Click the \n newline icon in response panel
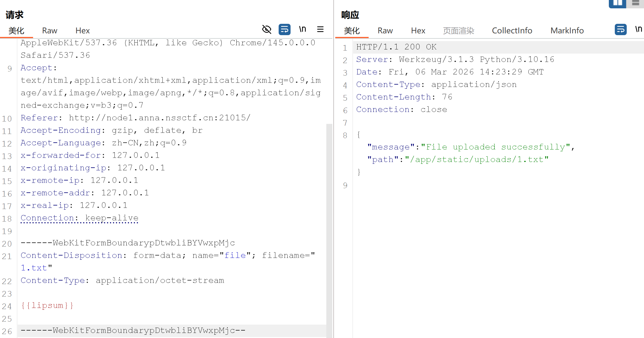This screenshot has width=644, height=338. coord(638,29)
